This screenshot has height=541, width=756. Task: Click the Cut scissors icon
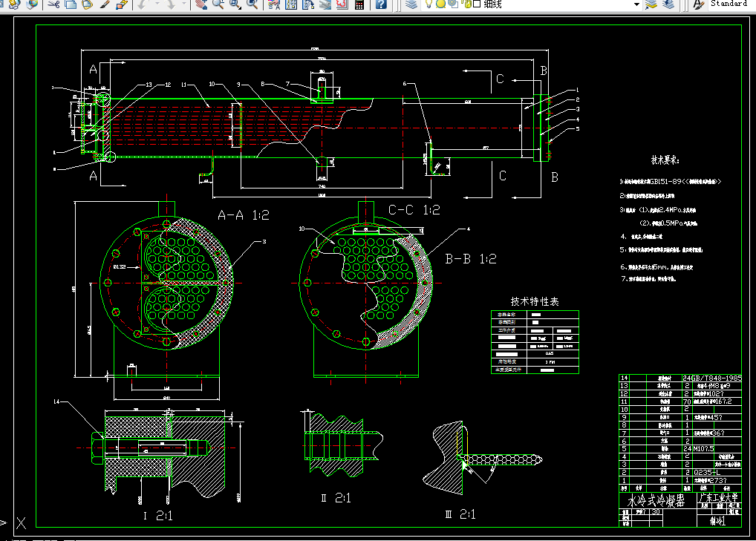pyautogui.click(x=53, y=4)
